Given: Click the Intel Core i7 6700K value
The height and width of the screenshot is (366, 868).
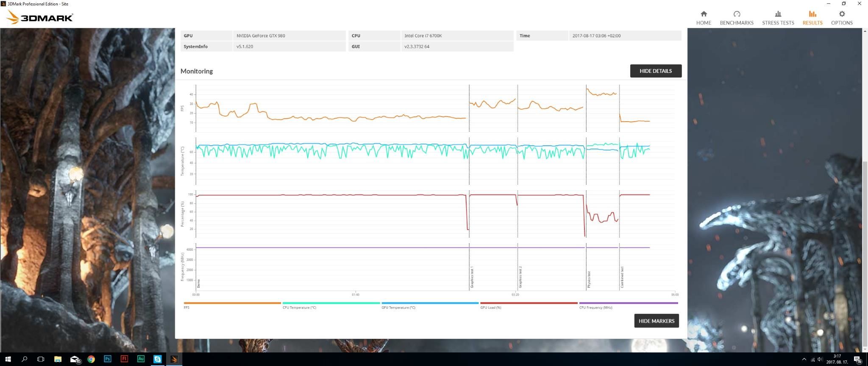Looking at the screenshot, I should 423,36.
